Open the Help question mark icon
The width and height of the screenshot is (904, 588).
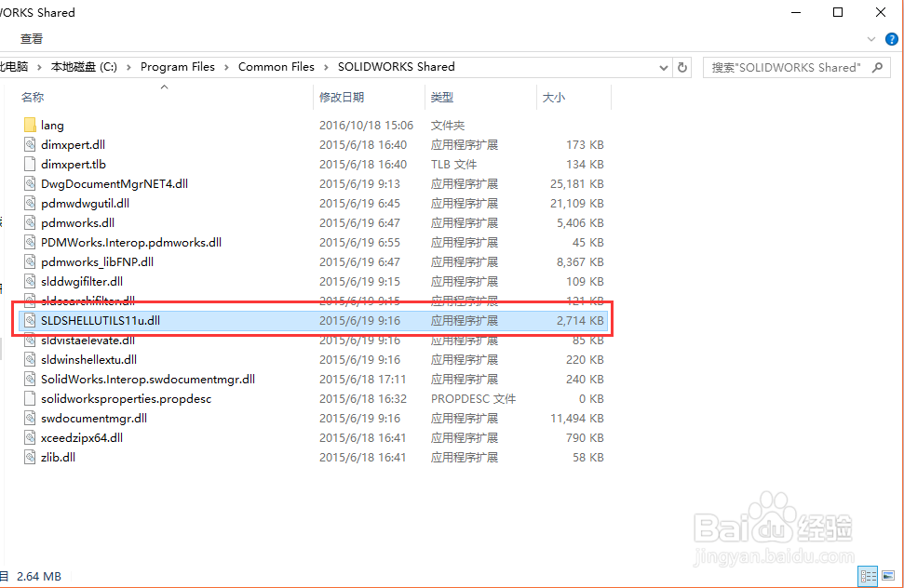pyautogui.click(x=891, y=39)
